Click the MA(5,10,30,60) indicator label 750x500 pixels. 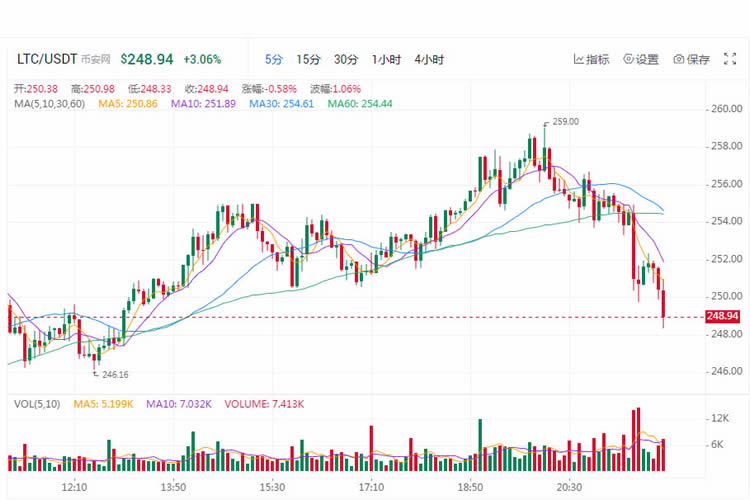(x=49, y=104)
